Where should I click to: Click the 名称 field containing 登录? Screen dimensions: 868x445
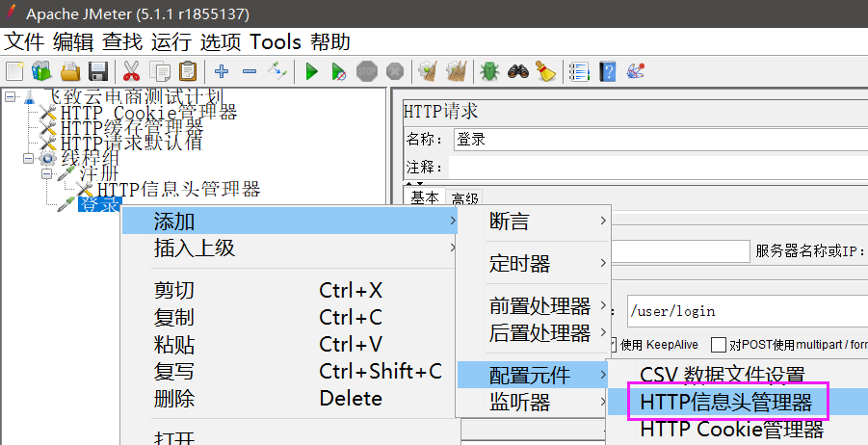coord(661,140)
